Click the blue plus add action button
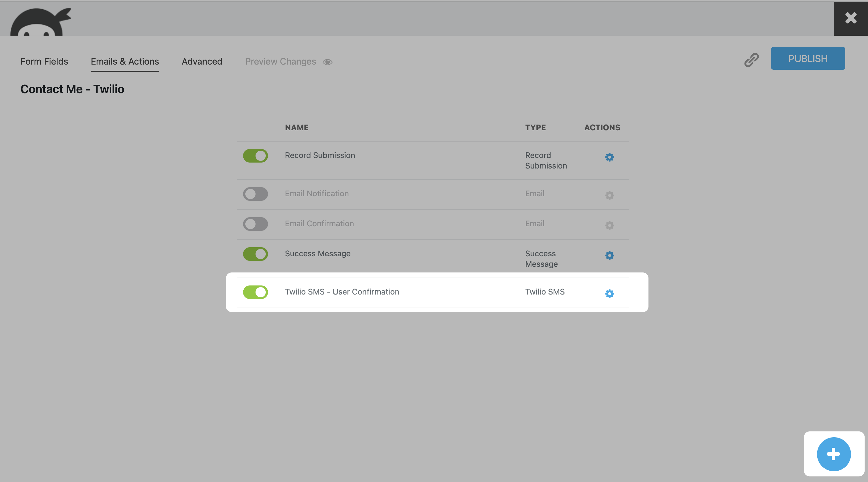This screenshot has height=482, width=868. [833, 454]
